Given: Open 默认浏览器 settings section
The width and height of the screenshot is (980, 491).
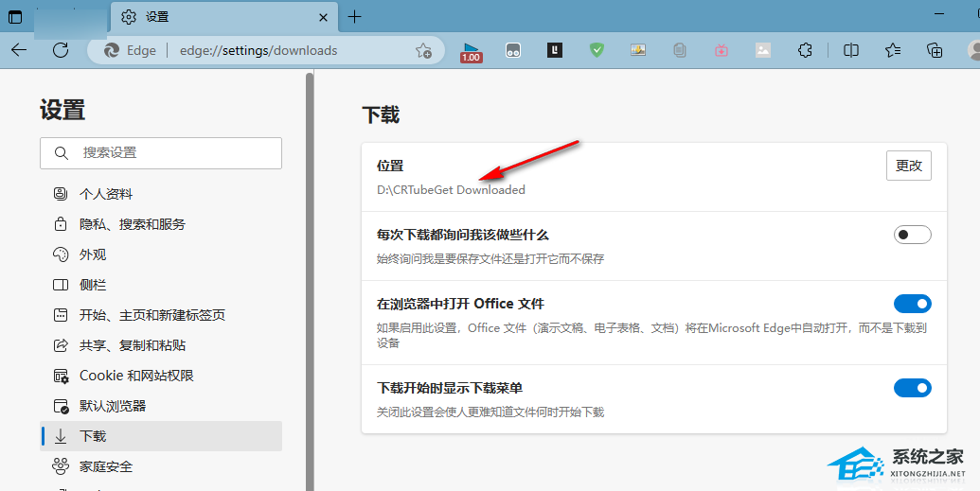Looking at the screenshot, I should pos(161,406).
